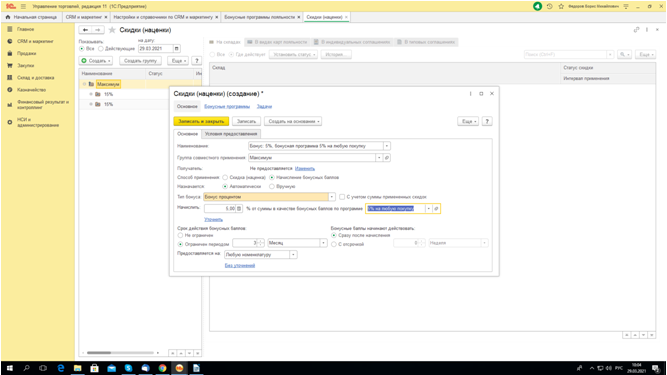Switch to Бонусные программы лояльности tab
The image size is (667, 375).
pyautogui.click(x=262, y=17)
